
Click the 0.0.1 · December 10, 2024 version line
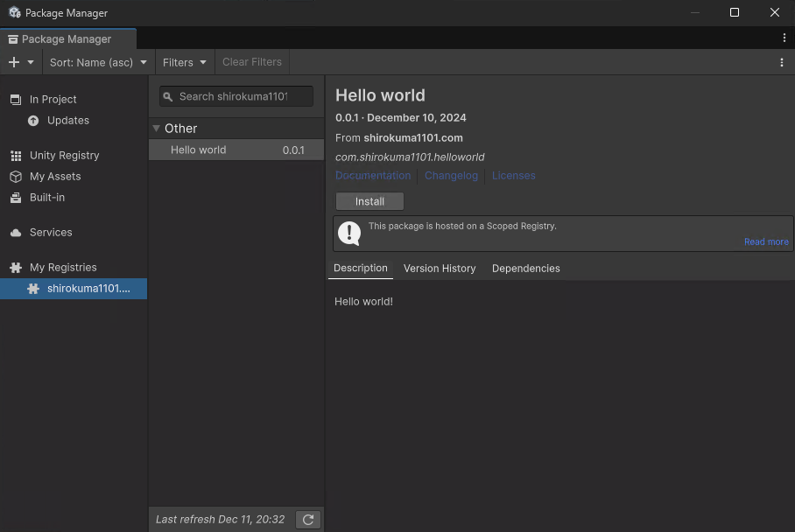point(400,117)
